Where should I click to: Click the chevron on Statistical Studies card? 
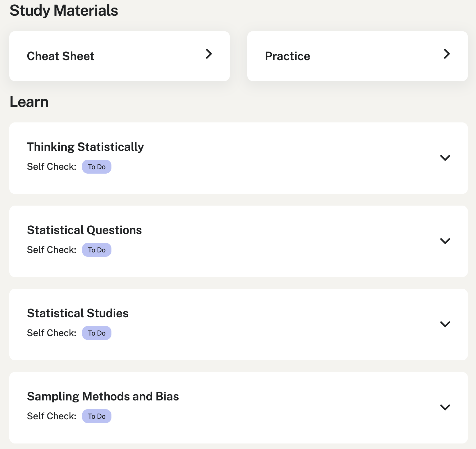pos(445,324)
